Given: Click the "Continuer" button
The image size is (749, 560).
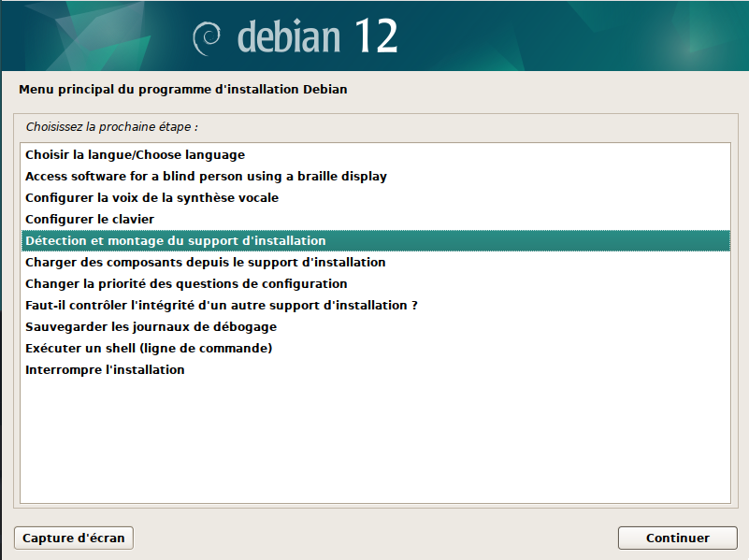Looking at the screenshot, I should (x=677, y=538).
